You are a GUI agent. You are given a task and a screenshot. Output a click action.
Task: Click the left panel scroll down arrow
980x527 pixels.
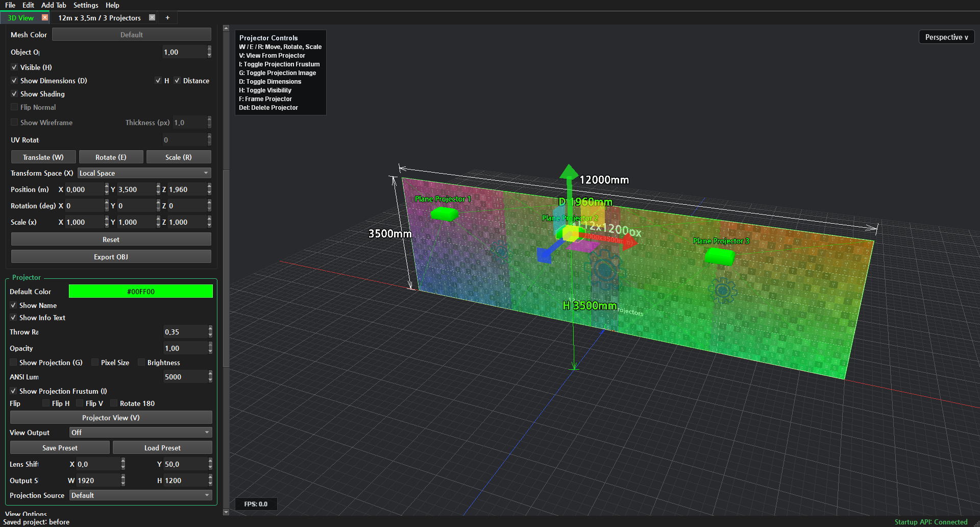[226, 512]
